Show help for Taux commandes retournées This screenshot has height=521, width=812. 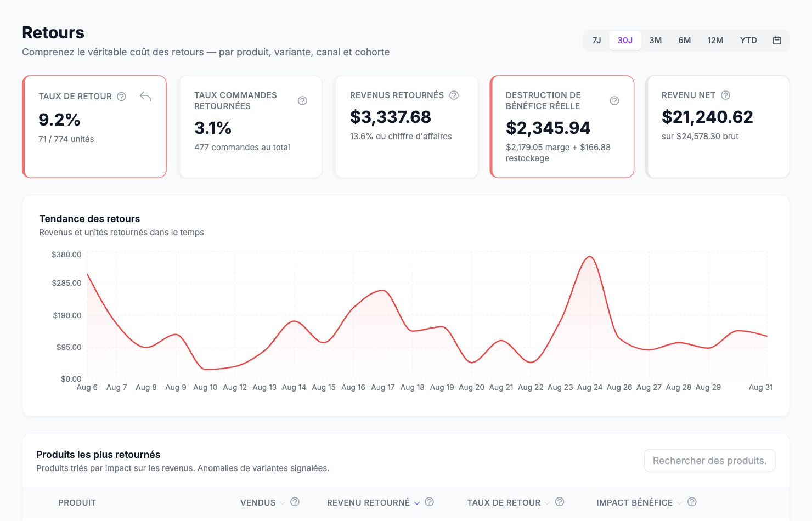pyautogui.click(x=302, y=101)
